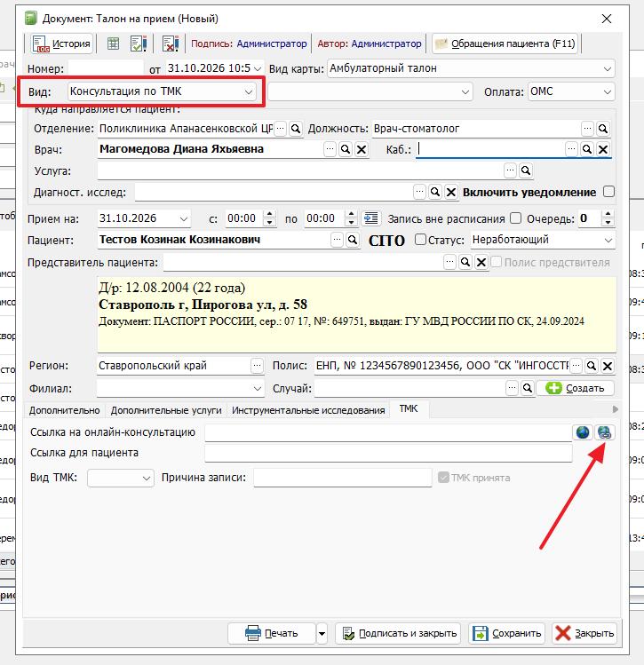The height and width of the screenshot is (665, 644).
Task: Click Подписать и закрыть button
Action: (398, 633)
